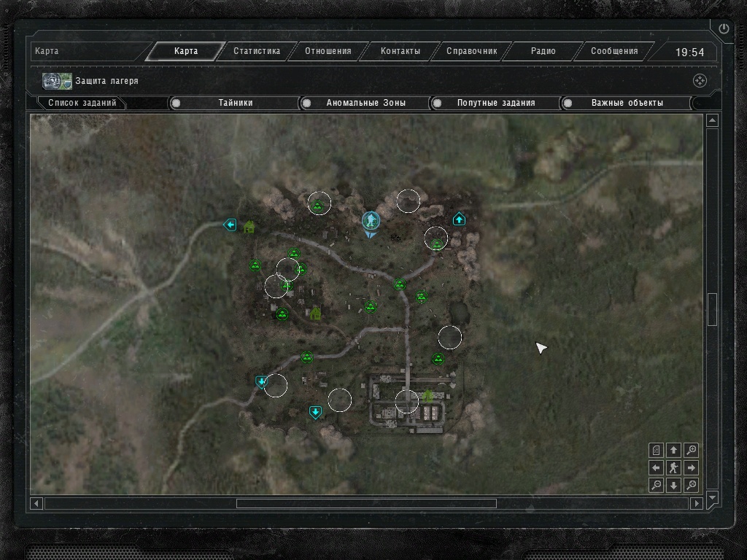Click the empty circle marker inside the base compound
The height and width of the screenshot is (560, 747).
tap(407, 401)
